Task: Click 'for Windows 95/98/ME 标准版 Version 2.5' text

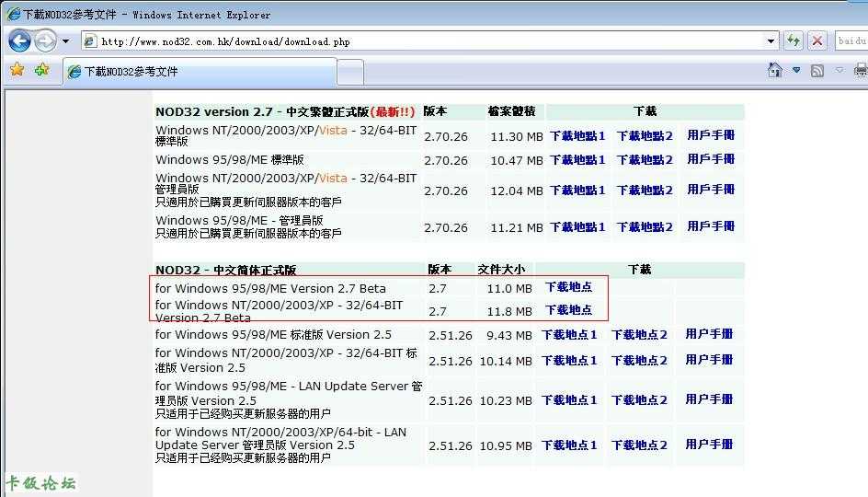Action: tap(273, 335)
